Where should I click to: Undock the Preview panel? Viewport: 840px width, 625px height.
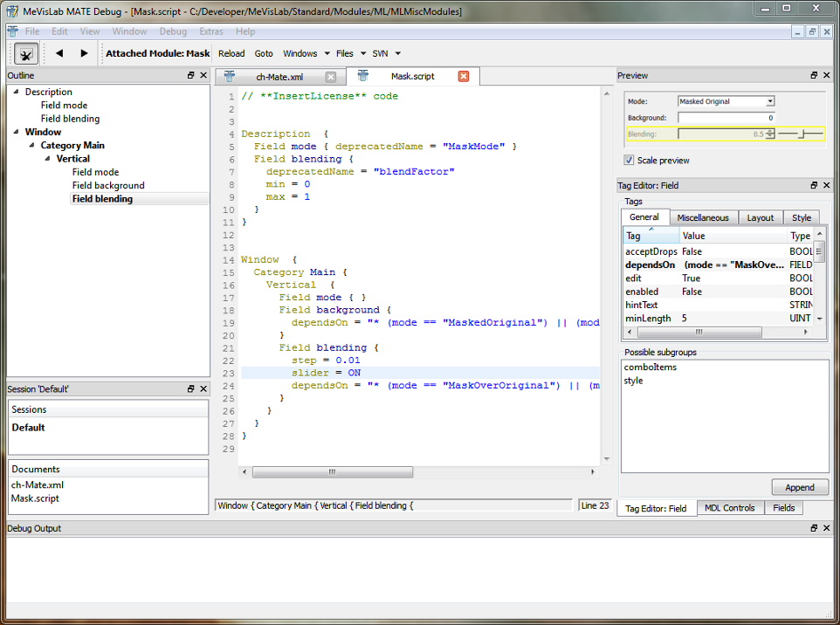point(814,76)
